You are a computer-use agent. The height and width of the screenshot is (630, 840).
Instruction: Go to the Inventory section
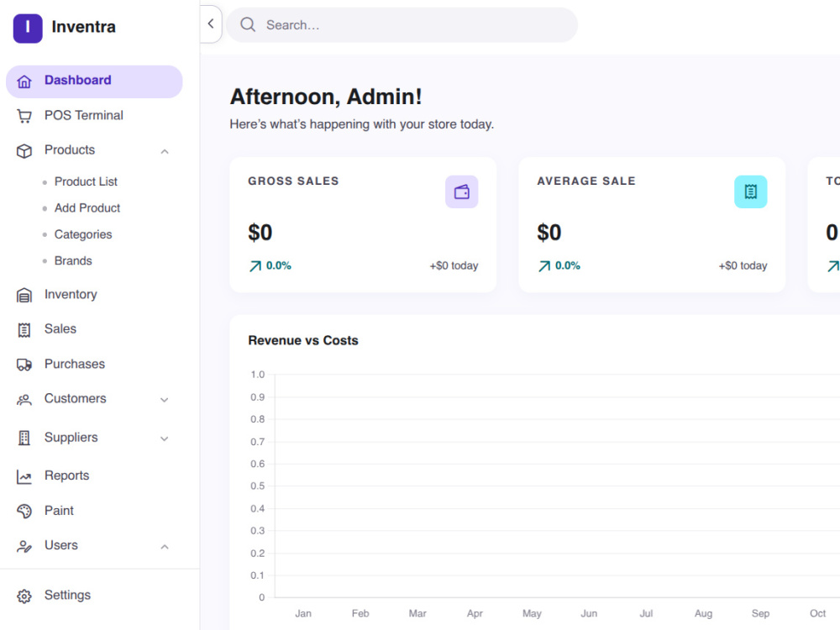(x=94, y=295)
